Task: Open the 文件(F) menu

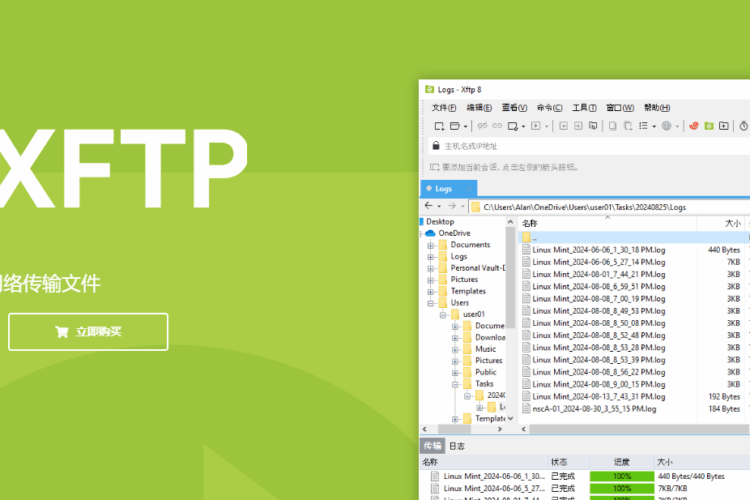Action: [x=444, y=108]
